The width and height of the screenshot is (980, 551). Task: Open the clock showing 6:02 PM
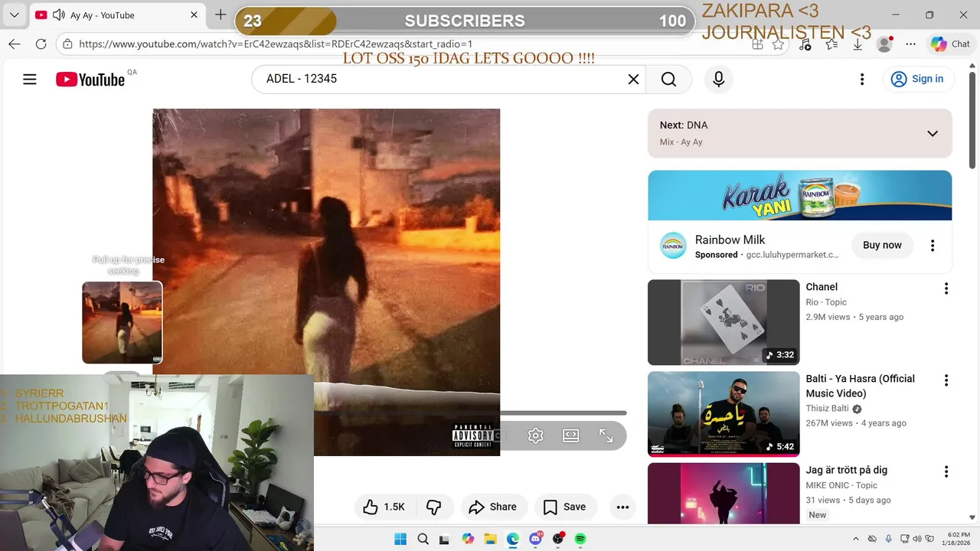click(x=958, y=539)
